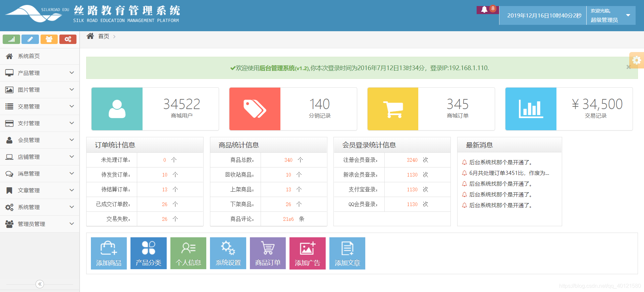Click the 首页 breadcrumb link
The height and width of the screenshot is (292, 644).
coord(104,36)
